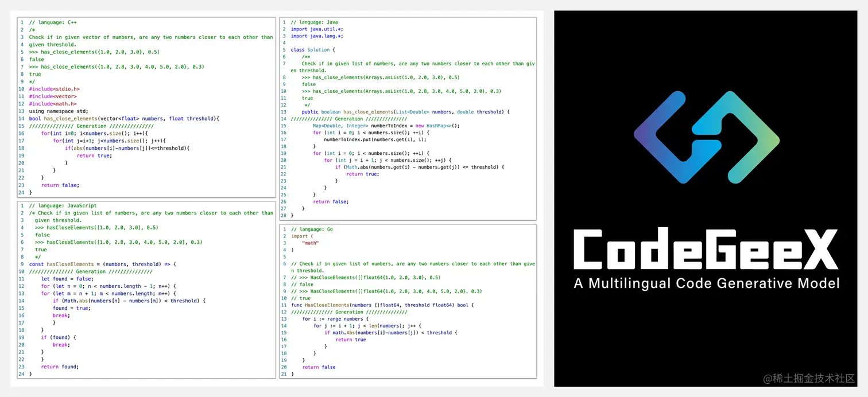Viewport: 868px width, 397px height.
Task: Click 'return true;' in the C++ panel
Action: (94, 155)
